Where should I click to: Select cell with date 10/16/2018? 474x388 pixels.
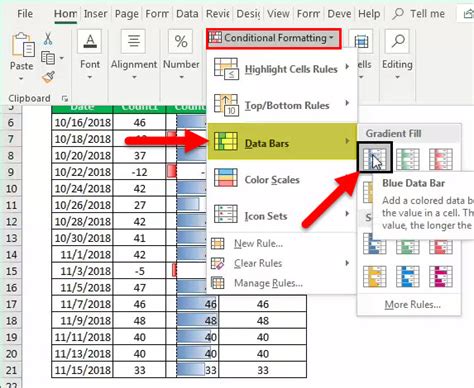click(82, 122)
